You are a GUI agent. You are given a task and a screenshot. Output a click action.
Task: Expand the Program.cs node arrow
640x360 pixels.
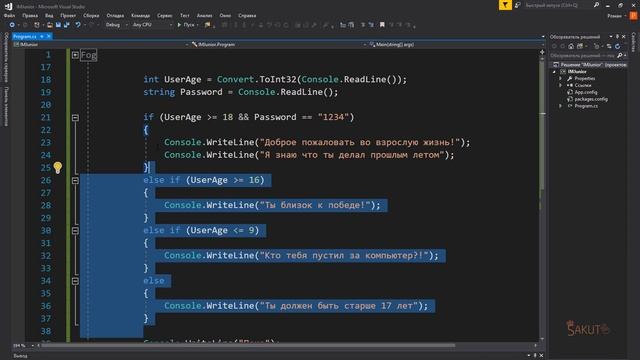pos(560,106)
